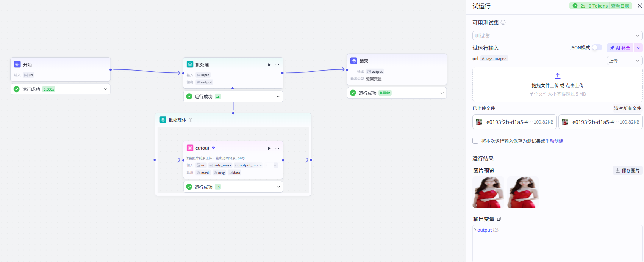Open the cutout node more options menu
Viewport: 644px width, 262px height.
(277, 148)
